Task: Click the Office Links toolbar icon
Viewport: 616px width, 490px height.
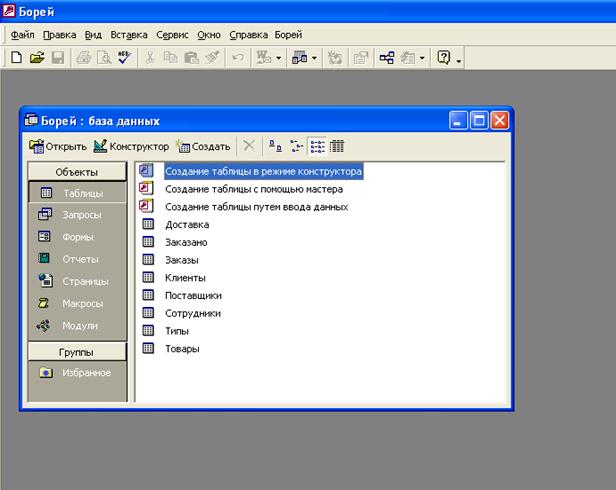Action: (x=264, y=58)
